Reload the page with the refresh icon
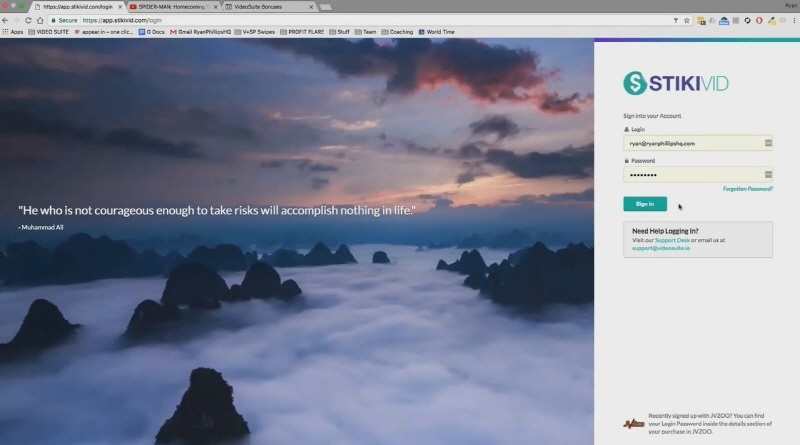Screen dimensions: 800x445 pos(28,20)
